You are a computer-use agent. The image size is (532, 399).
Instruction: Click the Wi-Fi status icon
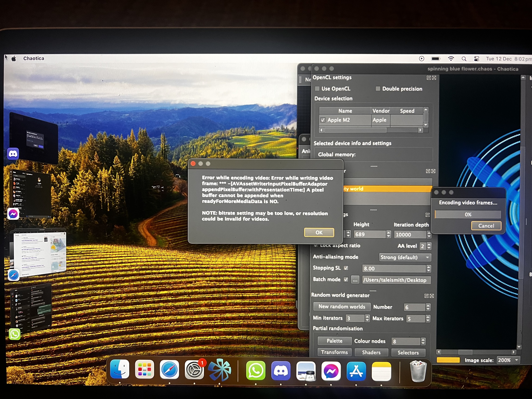(x=451, y=59)
